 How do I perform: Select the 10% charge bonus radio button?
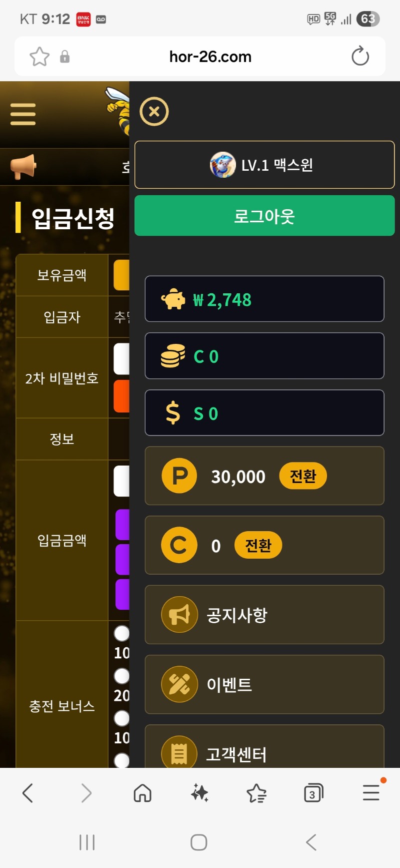[121, 633]
